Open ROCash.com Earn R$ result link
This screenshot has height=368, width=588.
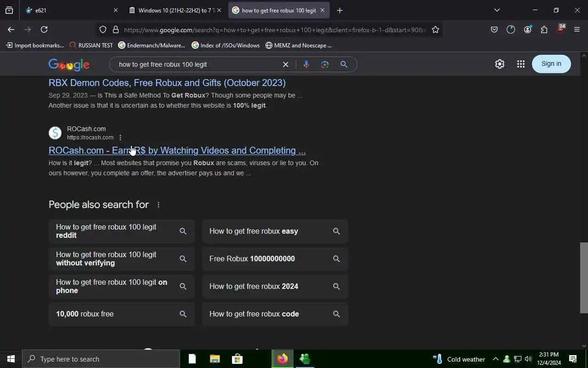(x=177, y=150)
